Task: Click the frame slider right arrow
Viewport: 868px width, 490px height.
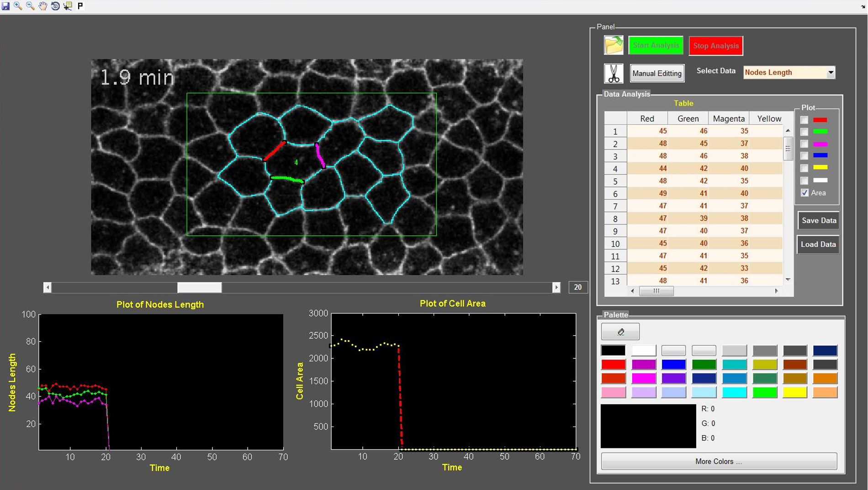Action: (x=556, y=288)
